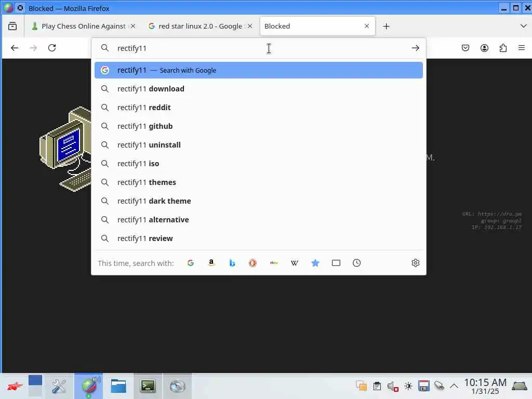Select the rectify11 iso suggestion
Image resolution: width=532 pixels, height=399 pixels.
259,164
